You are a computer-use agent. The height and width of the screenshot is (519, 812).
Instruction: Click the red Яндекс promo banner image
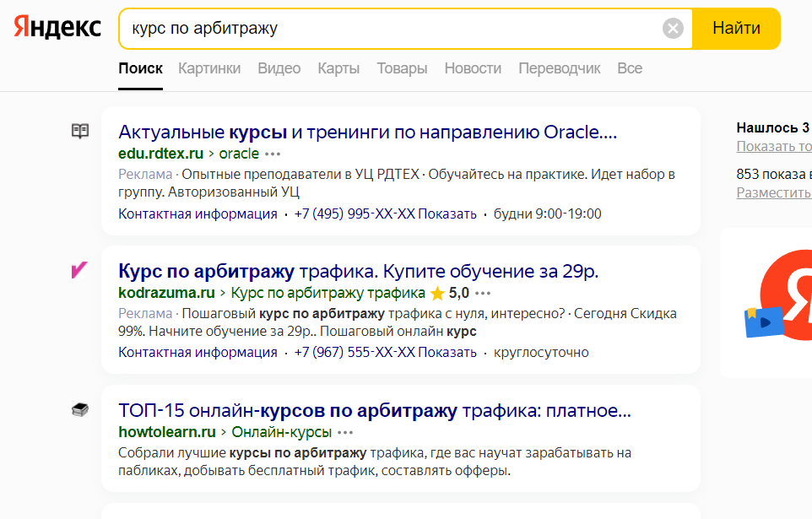pos(778,295)
